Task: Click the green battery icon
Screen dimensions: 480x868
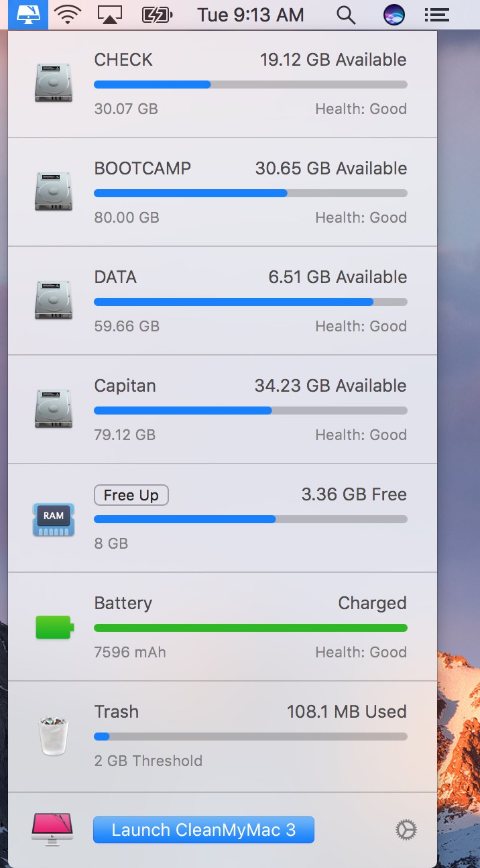Action: click(x=54, y=627)
